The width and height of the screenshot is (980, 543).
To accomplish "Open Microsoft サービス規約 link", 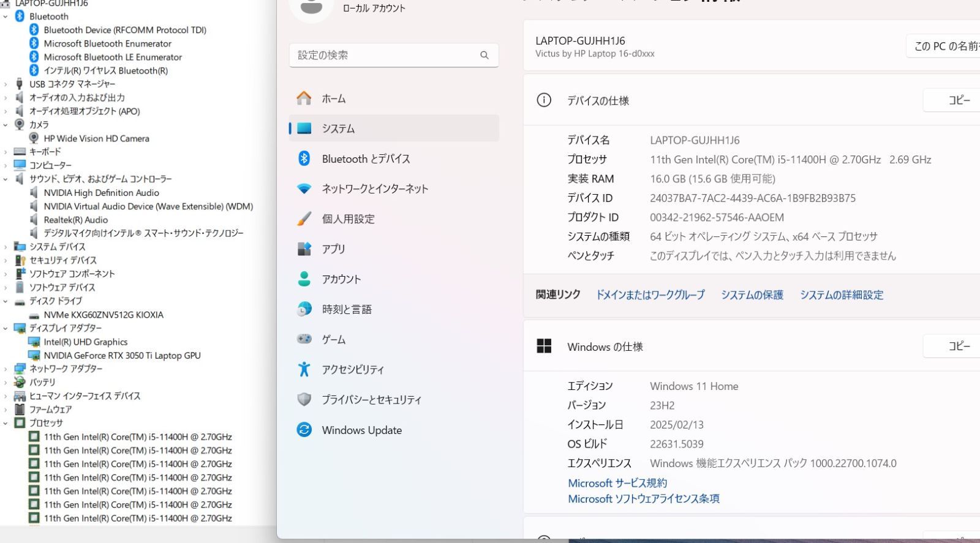I will 617,483.
